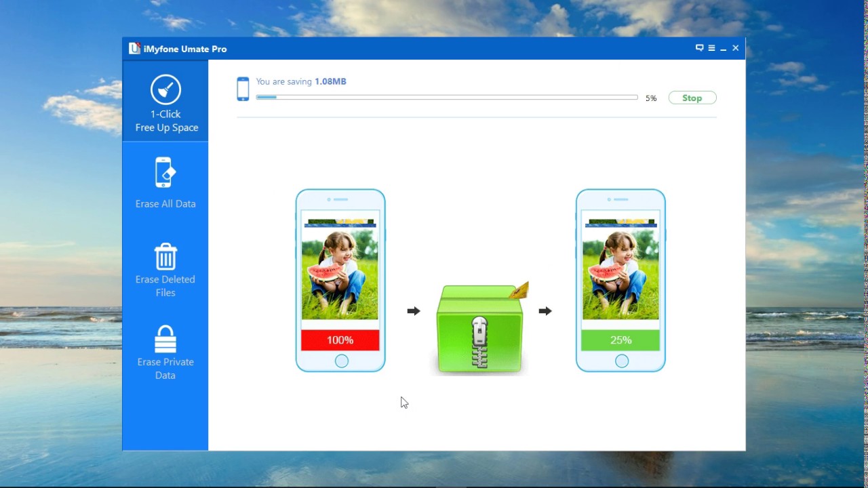Click the home button on 100% phone
The width and height of the screenshot is (868, 488).
(341, 361)
